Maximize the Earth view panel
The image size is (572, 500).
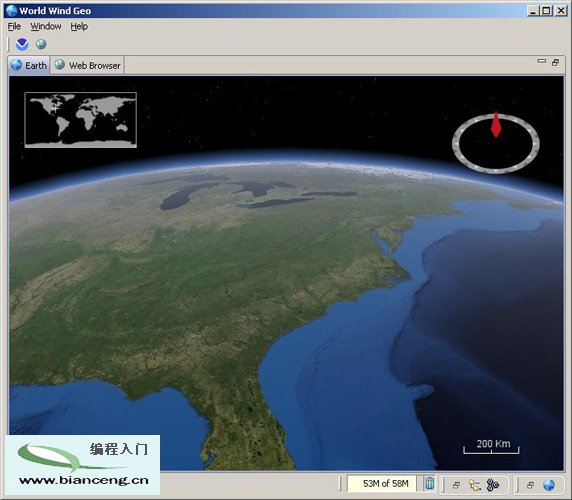click(555, 62)
